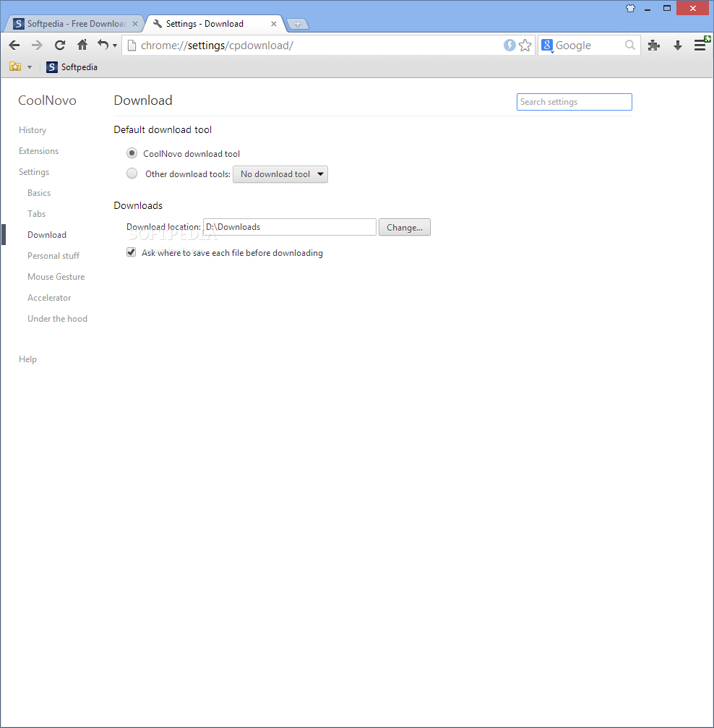Open the Softpedia bookmark
This screenshot has height=728, width=714.
click(72, 67)
